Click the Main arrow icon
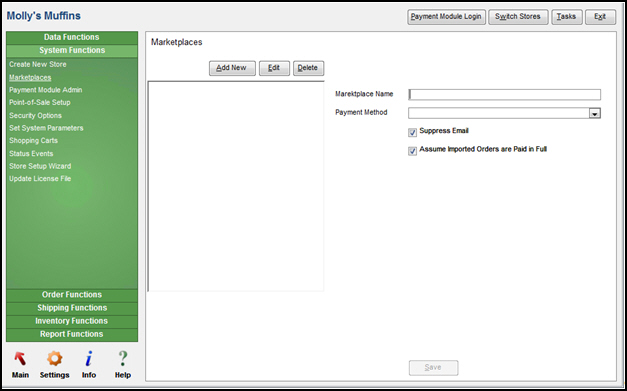This screenshot has height=391, width=627. coord(20,359)
